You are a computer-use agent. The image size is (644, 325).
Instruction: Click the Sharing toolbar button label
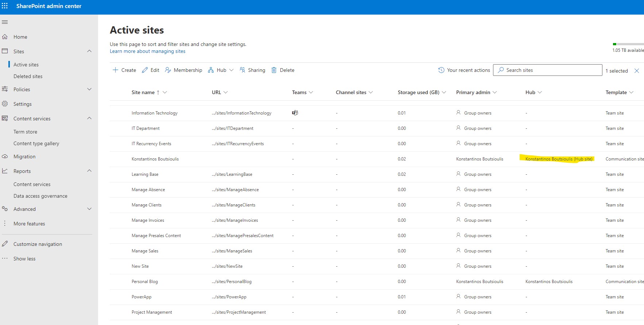[256, 70]
